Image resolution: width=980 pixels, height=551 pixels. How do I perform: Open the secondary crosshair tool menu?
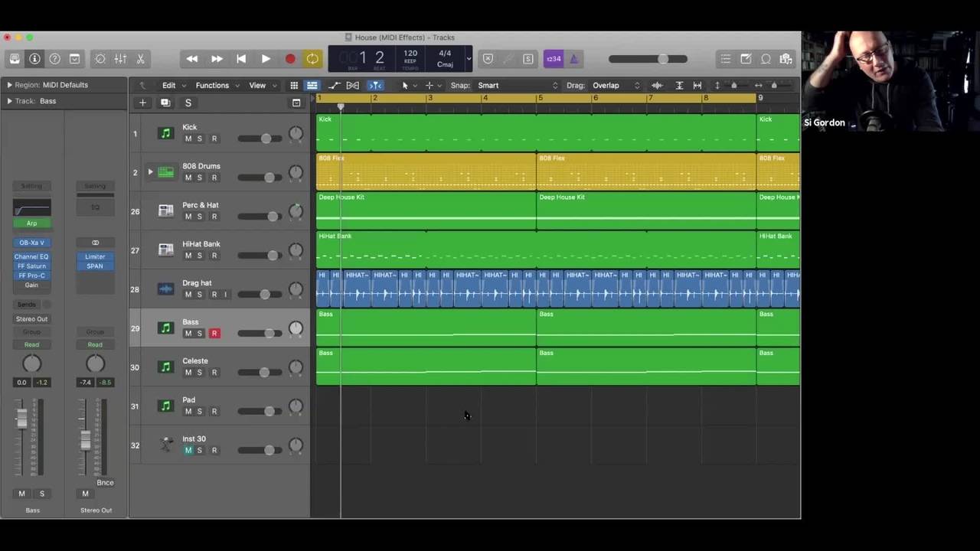pos(433,86)
